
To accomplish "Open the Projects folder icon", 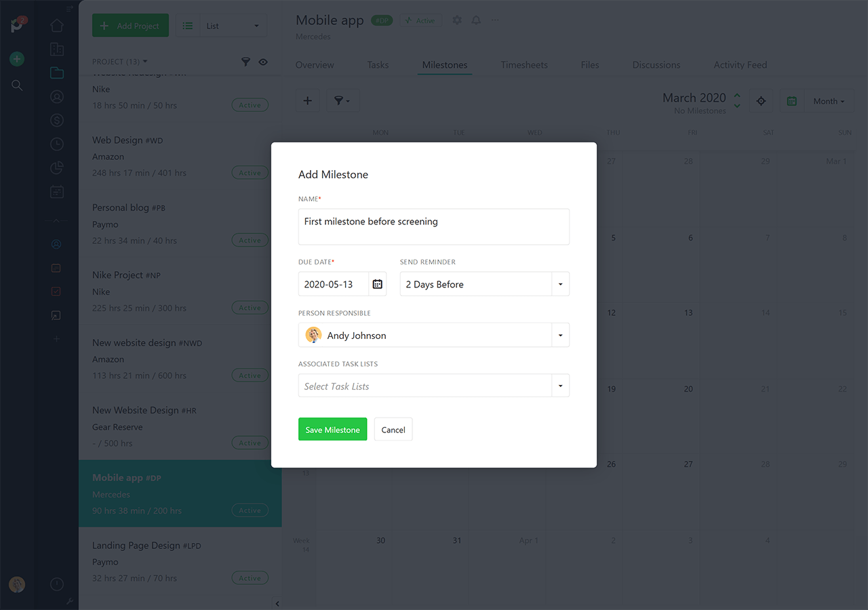I will point(57,73).
